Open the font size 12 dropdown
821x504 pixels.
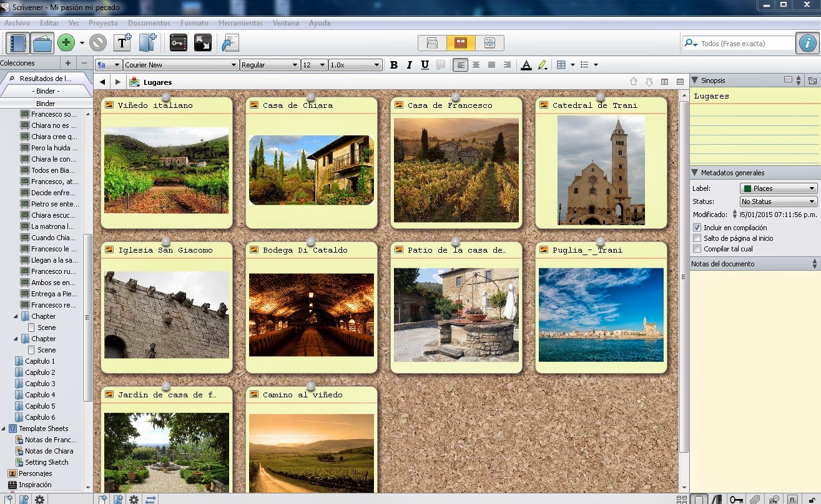point(314,65)
